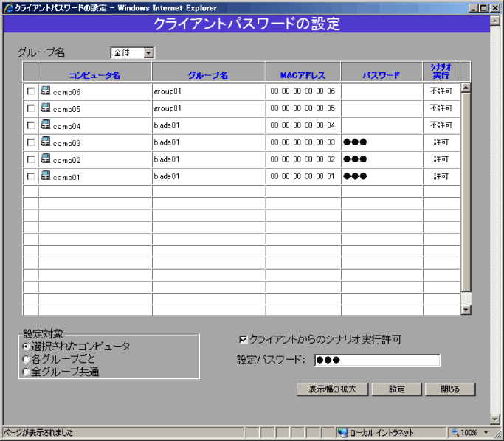Check the comp02 row checkbox
This screenshot has width=504, height=441.
[x=31, y=159]
